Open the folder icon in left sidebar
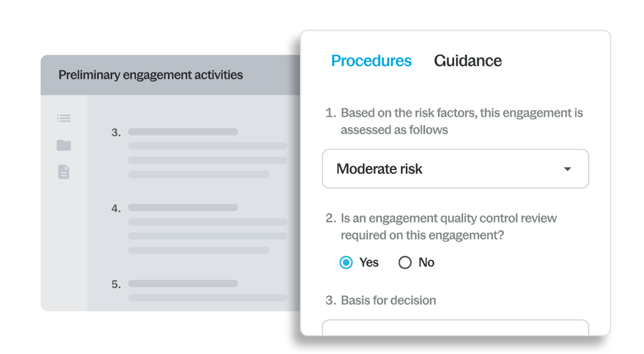Screen dimensions: 644x354 tap(64, 145)
